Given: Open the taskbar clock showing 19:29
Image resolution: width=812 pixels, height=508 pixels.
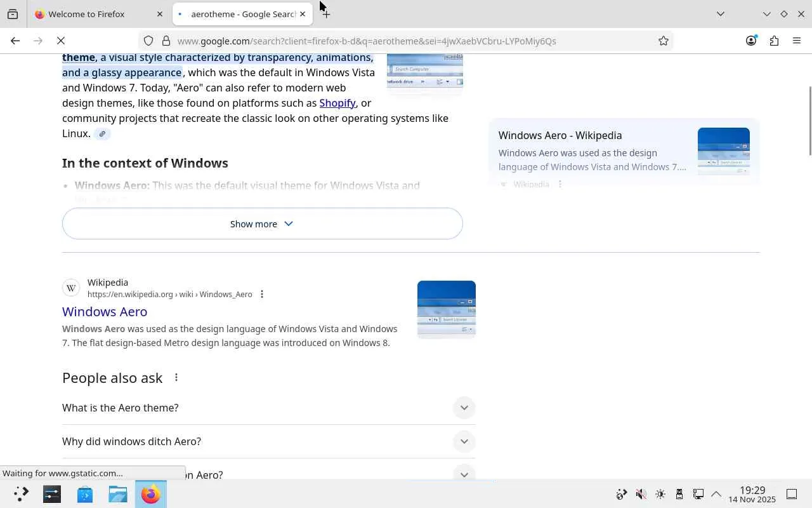Looking at the screenshot, I should [x=752, y=494].
